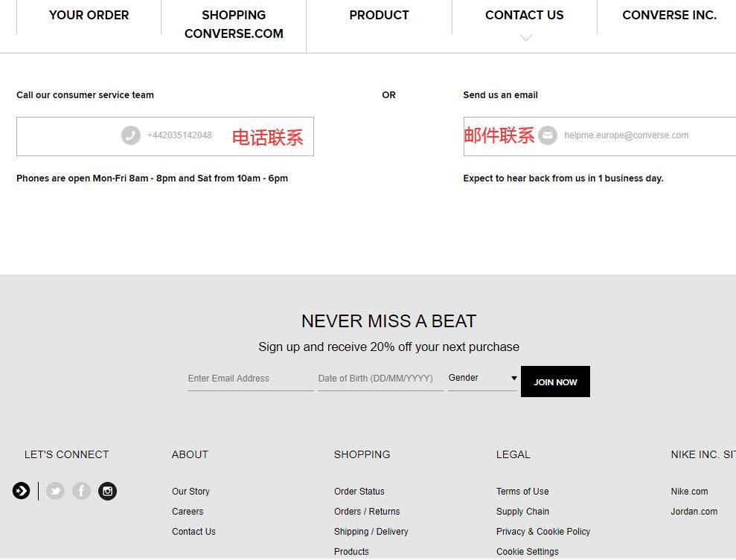Visit the Careers footer link
Screen dimensions: 736x560
[188, 512]
